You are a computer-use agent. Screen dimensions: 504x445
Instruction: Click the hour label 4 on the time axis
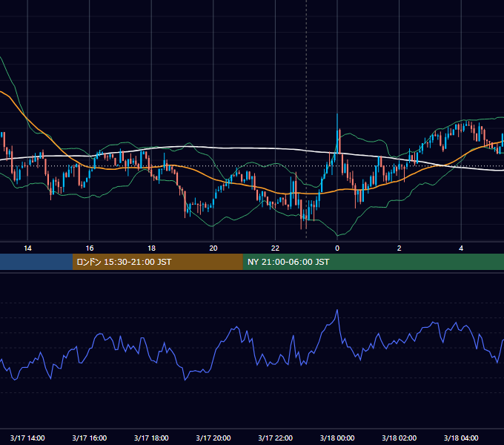click(461, 248)
